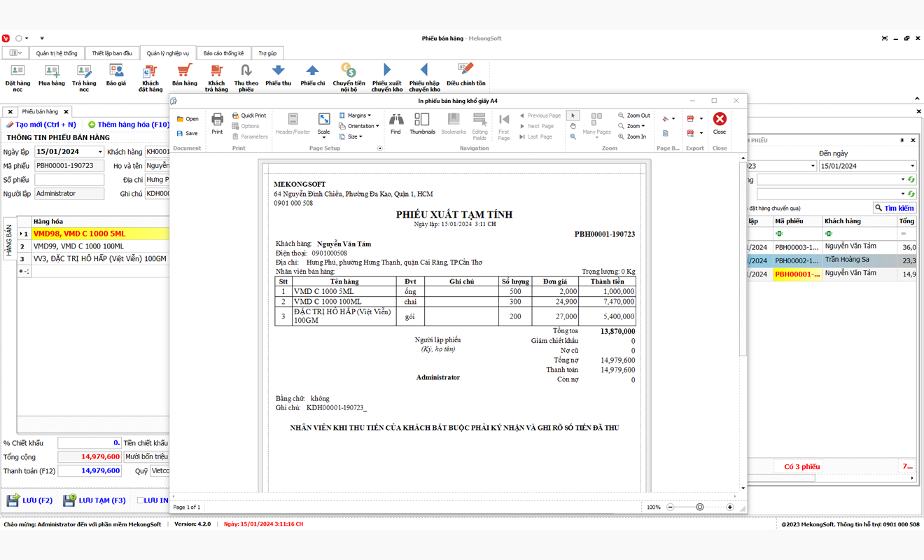The image size is (924, 560).
Task: Click the zoom slider minus button
Action: pos(670,507)
